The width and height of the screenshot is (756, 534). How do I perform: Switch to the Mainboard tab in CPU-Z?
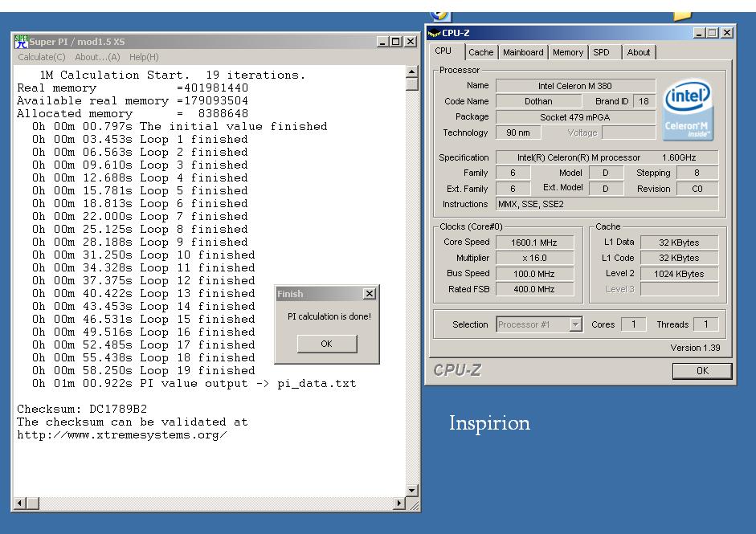click(x=523, y=52)
